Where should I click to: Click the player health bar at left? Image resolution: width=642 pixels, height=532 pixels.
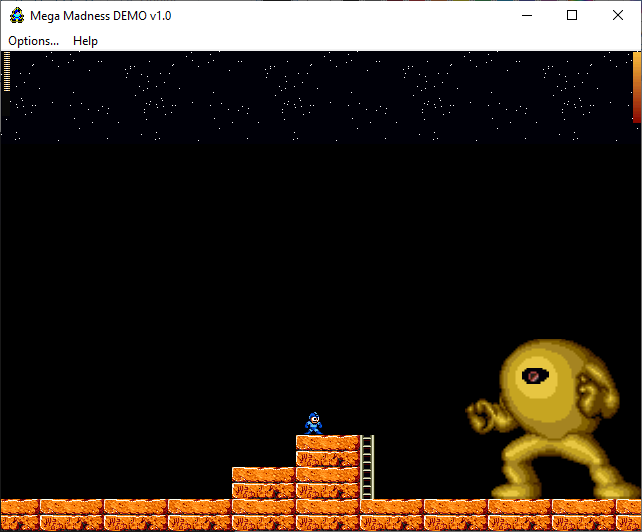point(7,72)
